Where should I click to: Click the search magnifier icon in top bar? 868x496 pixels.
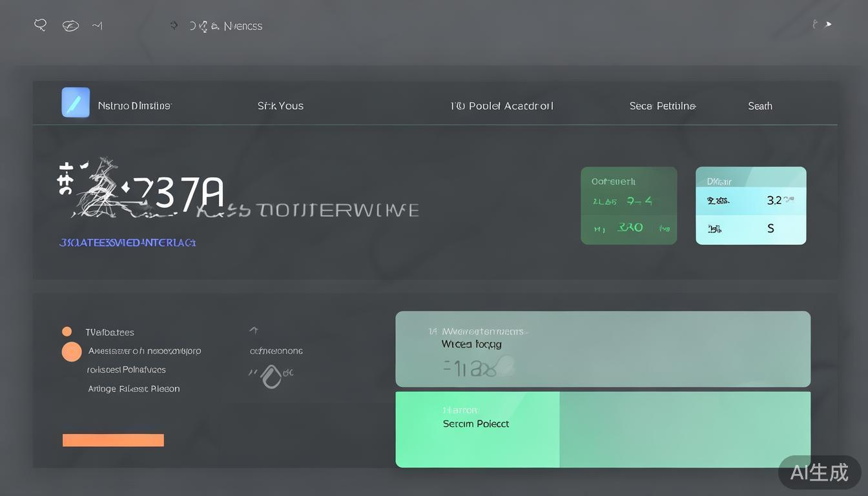pyautogui.click(x=41, y=25)
